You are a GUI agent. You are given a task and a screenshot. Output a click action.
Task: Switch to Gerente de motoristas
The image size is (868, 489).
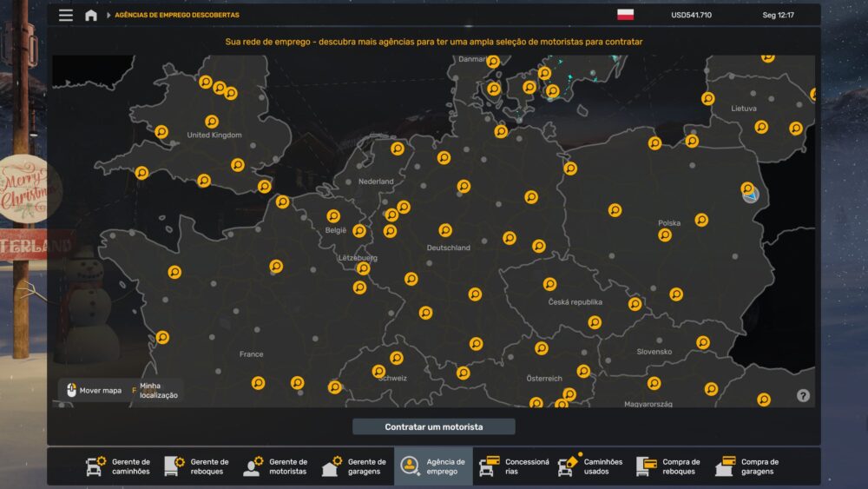coord(276,466)
